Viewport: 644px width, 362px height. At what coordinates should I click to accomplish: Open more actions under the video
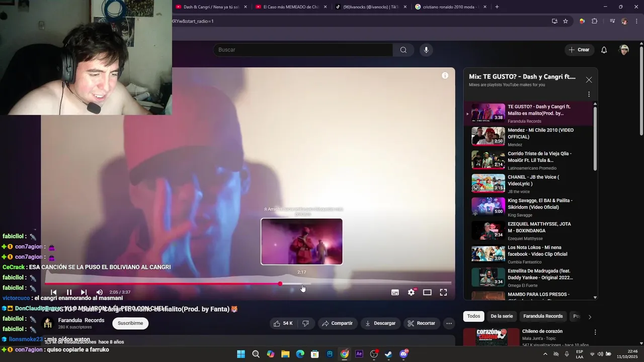[449, 323]
